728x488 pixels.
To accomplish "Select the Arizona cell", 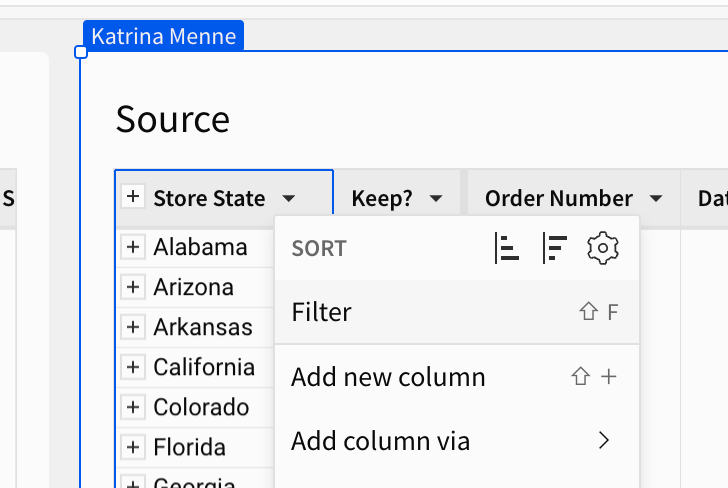I will click(x=194, y=287).
